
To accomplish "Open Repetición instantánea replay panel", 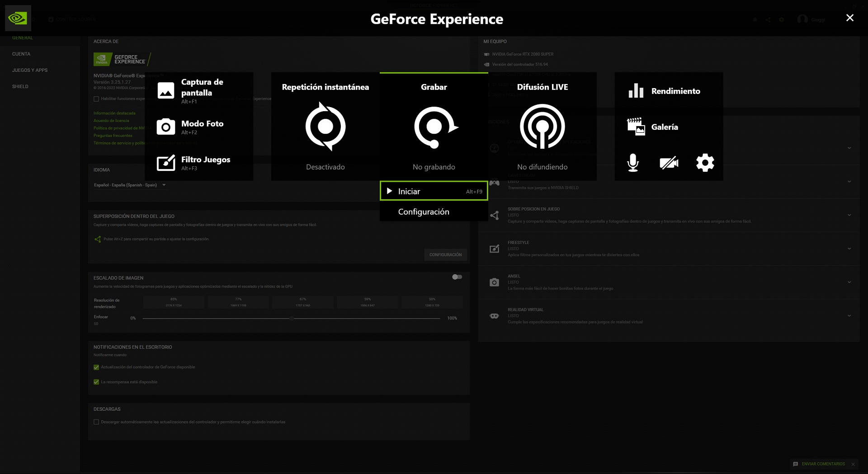I will [325, 127].
